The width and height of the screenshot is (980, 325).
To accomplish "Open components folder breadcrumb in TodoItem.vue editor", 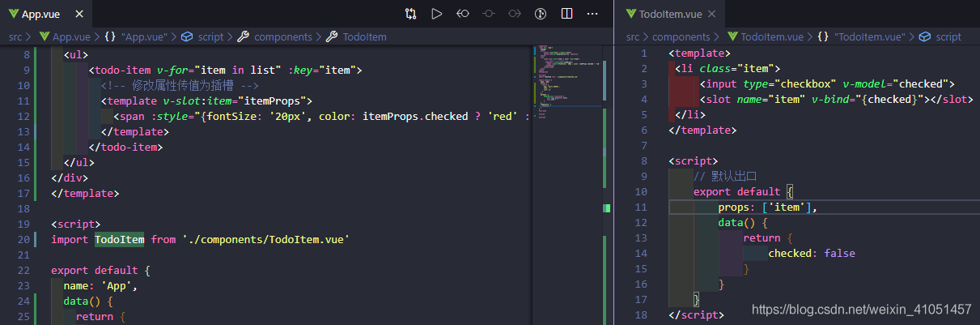I will pos(681,36).
